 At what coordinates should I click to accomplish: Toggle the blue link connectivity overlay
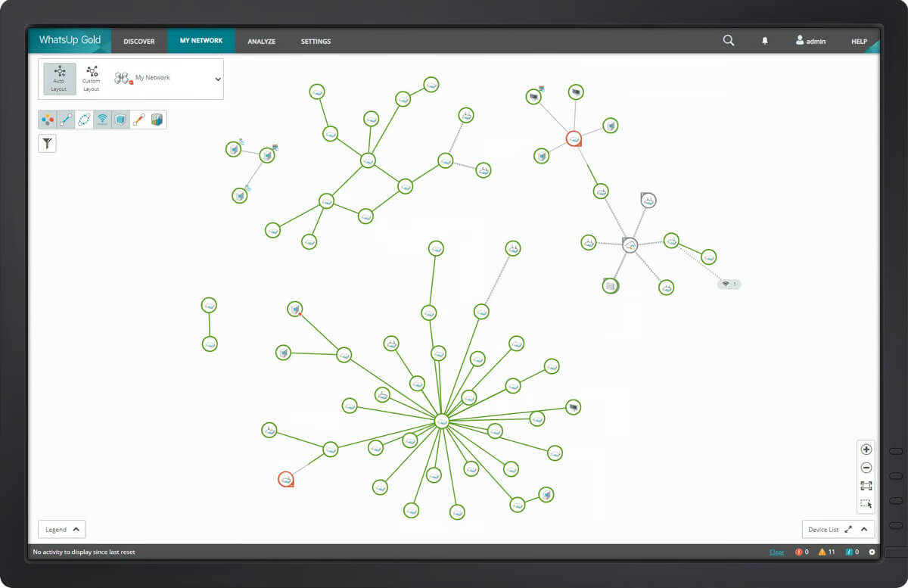(x=66, y=120)
